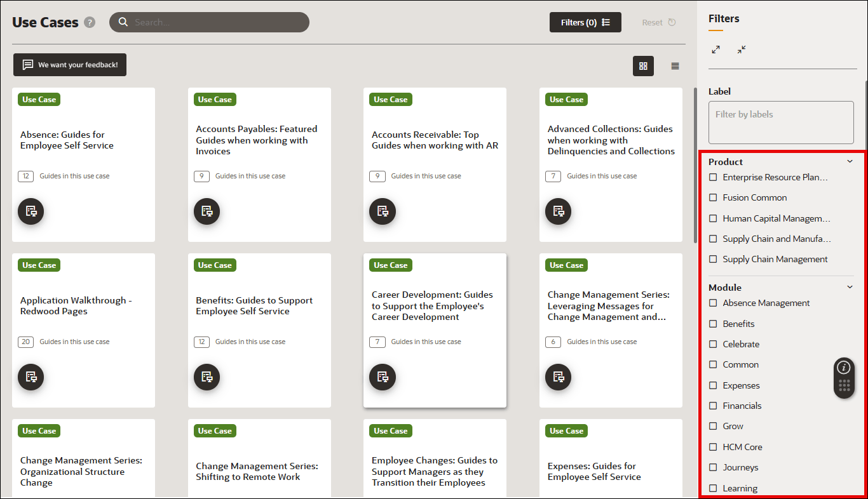The height and width of the screenshot is (499, 868).
Task: Open guides icon on Accounts Payables card
Action: (207, 211)
